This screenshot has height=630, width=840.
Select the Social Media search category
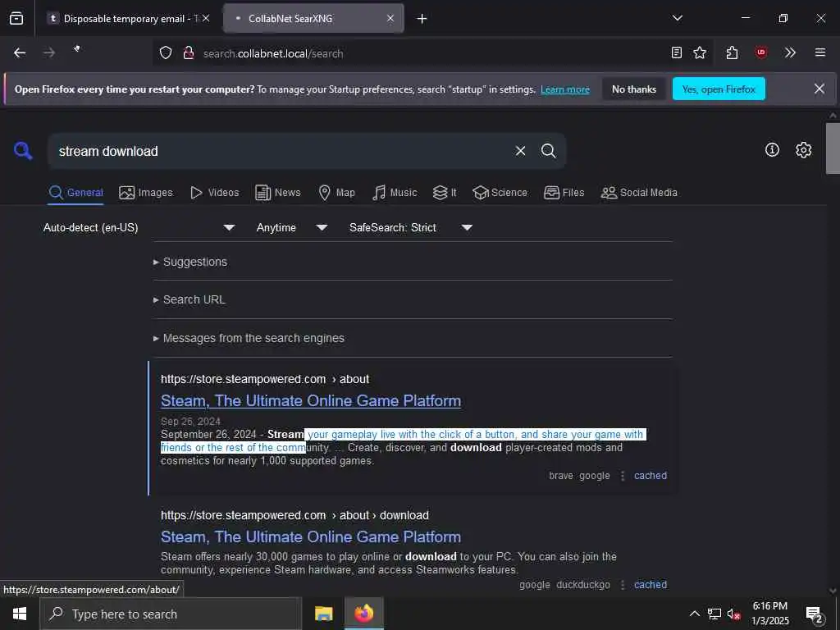tap(639, 192)
